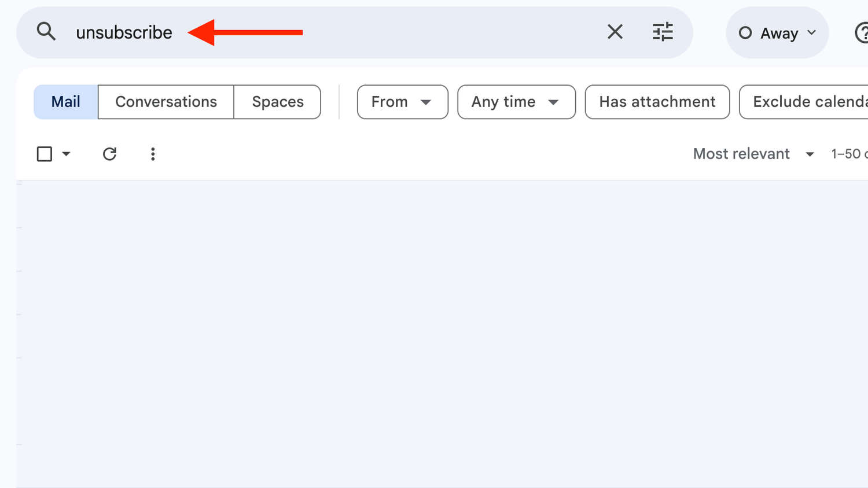Open the Away status dropdown

[x=777, y=33]
